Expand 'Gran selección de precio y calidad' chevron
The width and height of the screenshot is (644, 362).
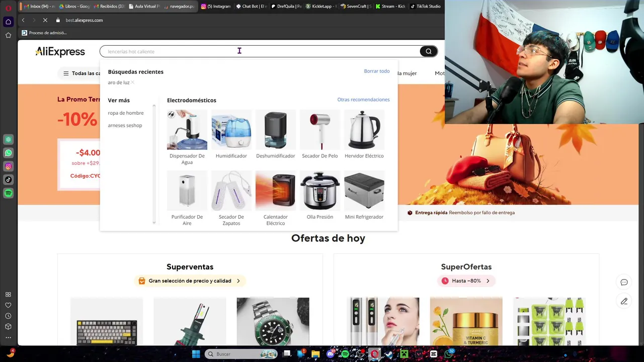(238, 281)
